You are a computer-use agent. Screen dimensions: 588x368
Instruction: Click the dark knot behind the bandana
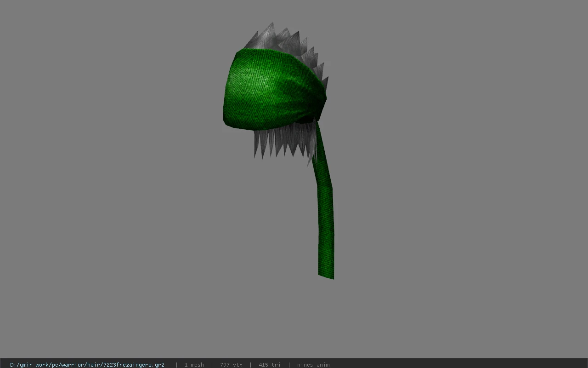[x=307, y=121]
